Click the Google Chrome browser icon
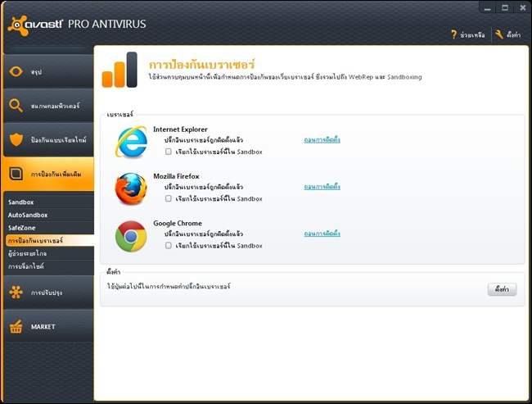The height and width of the screenshot is (404, 532). coord(131,236)
